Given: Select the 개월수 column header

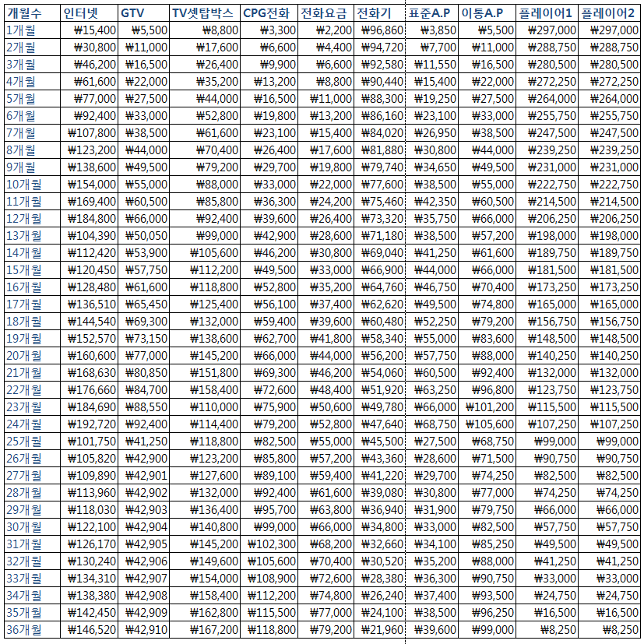Looking at the screenshot, I should 33,13.
